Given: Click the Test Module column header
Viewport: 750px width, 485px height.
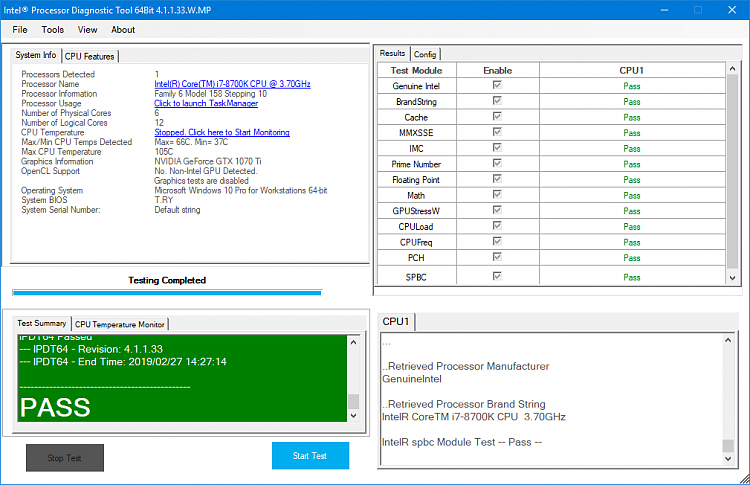Looking at the screenshot, I should click(x=417, y=70).
